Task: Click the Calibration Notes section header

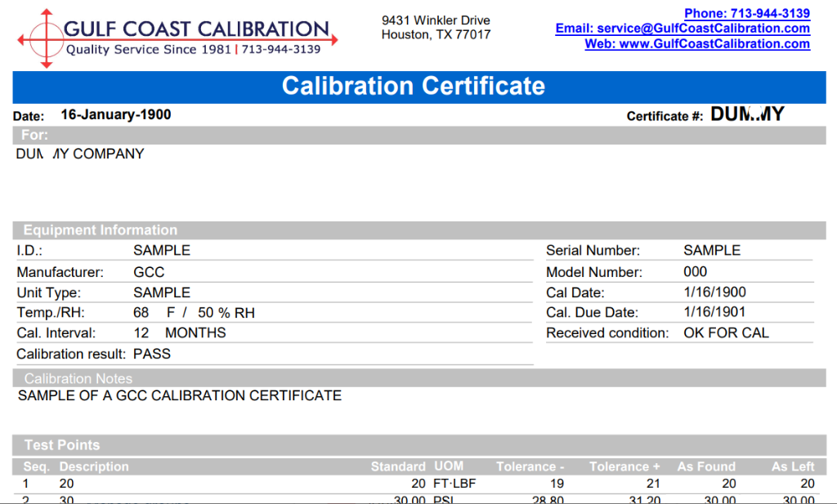Action: [78, 378]
